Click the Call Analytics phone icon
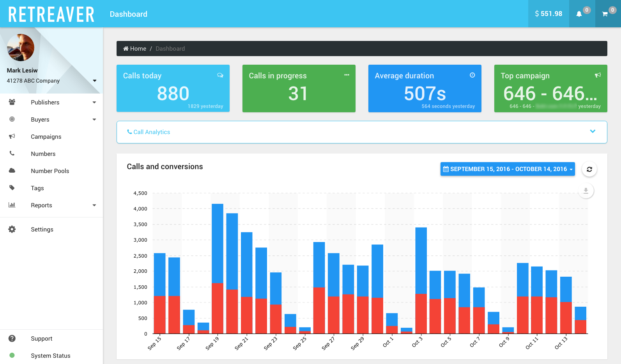This screenshot has height=364, width=621. (129, 132)
